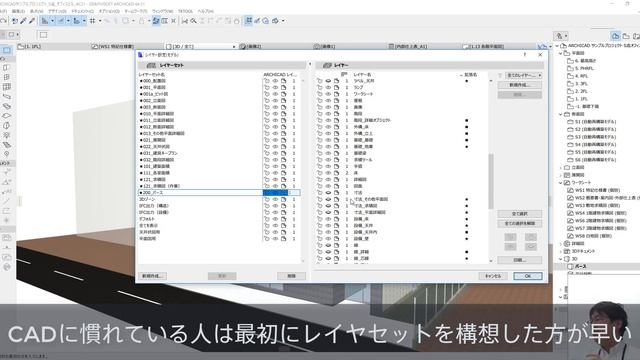Click 新規作成... under layer sets list
The image size is (640, 360).
coord(152,276)
